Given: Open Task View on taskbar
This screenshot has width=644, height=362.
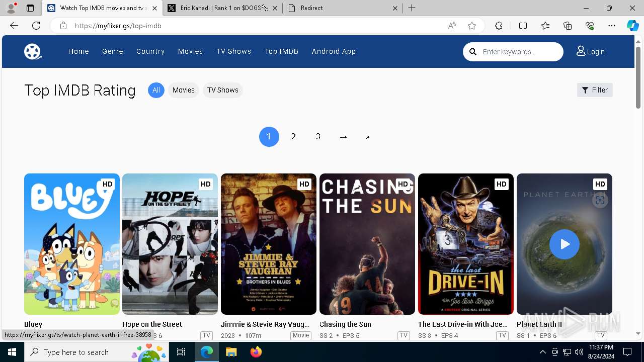Looking at the screenshot, I should (181, 352).
